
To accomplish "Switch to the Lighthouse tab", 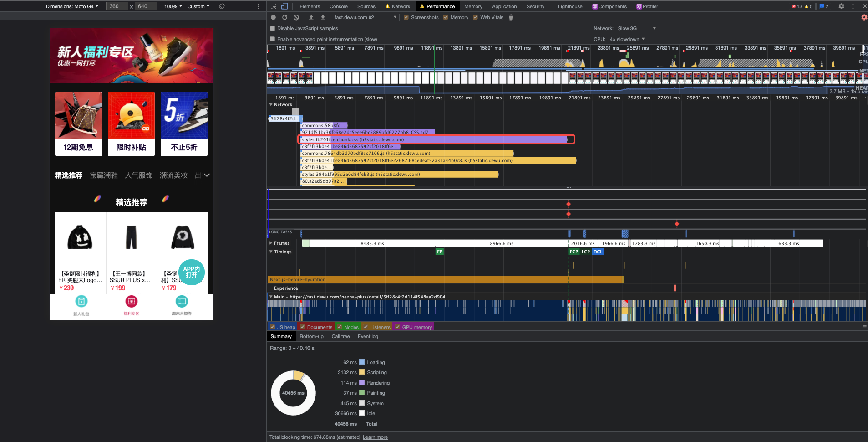I will tap(570, 6).
